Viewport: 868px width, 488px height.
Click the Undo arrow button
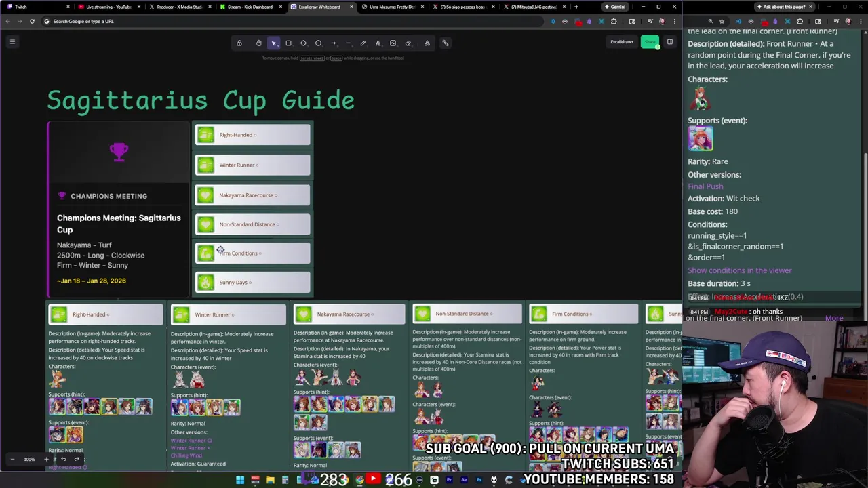pos(63,460)
